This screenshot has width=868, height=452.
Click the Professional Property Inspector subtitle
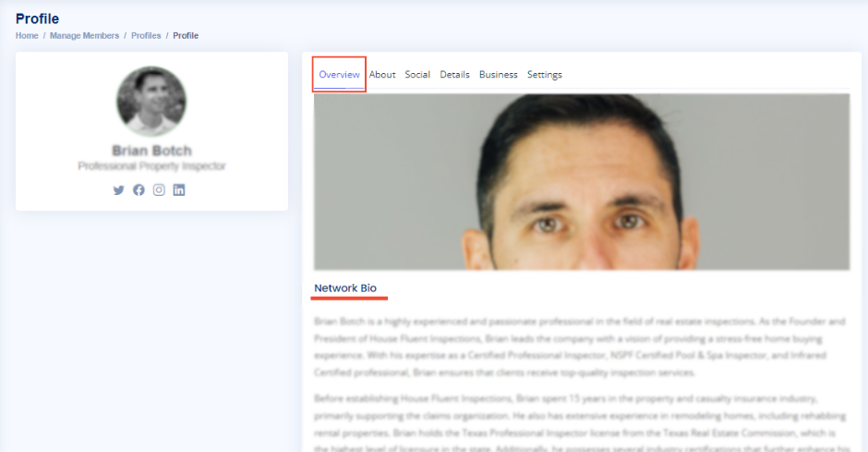151,166
